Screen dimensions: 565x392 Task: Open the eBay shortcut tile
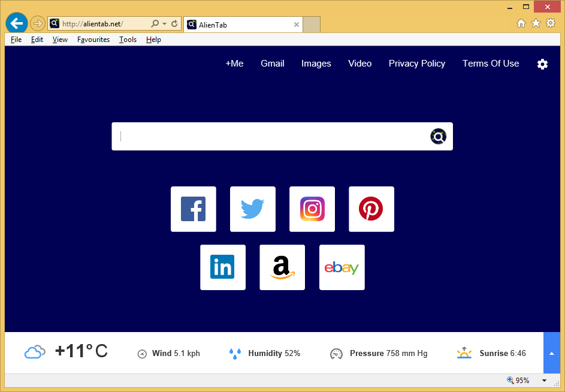(x=342, y=267)
